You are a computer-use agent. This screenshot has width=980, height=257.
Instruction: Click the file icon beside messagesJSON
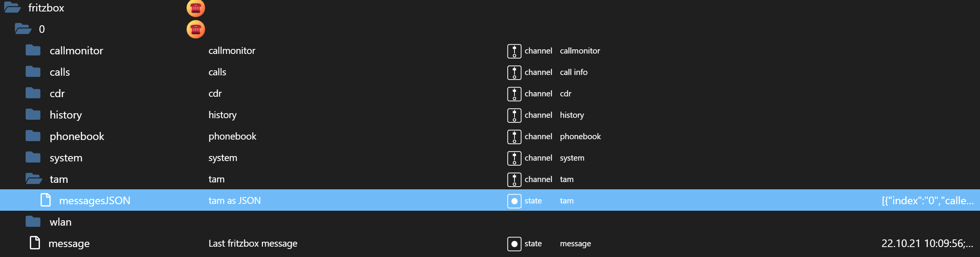[46, 200]
